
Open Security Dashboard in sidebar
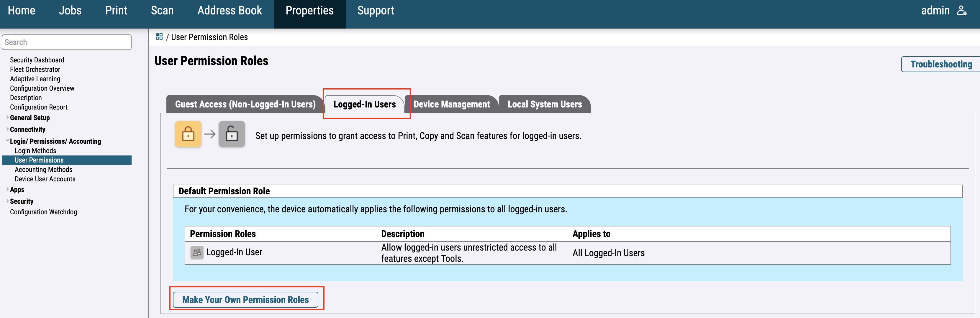coord(37,60)
